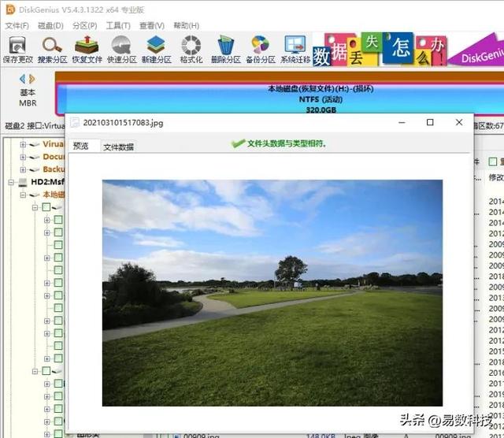Check the checkbox in the right file list header
Screen dimensions: 504x438
tap(492, 161)
